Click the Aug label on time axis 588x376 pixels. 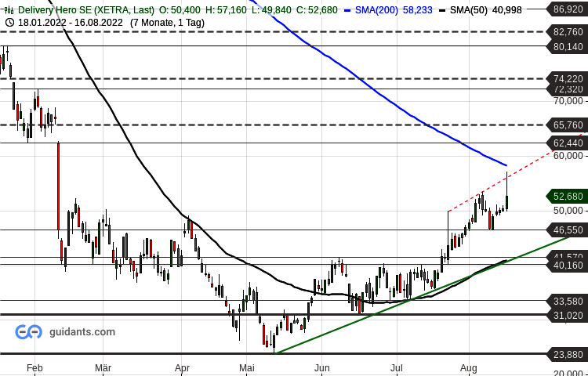pos(469,367)
